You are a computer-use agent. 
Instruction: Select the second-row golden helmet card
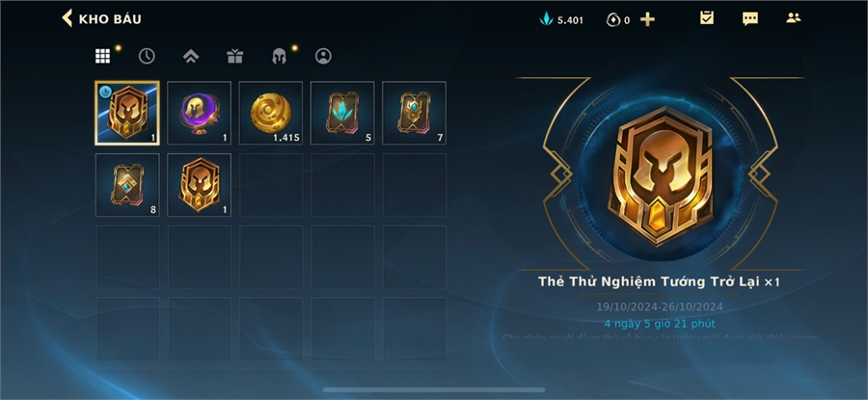(200, 185)
